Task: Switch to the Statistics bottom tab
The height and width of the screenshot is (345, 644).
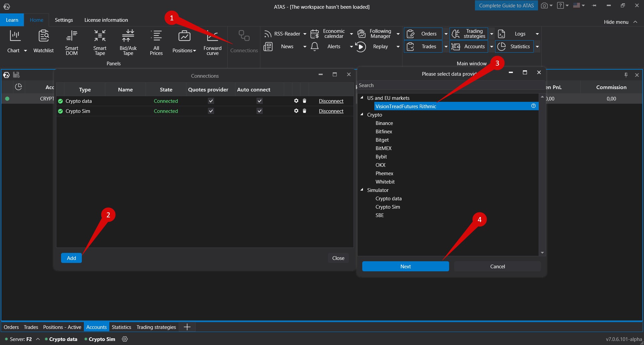Action: 121,327
